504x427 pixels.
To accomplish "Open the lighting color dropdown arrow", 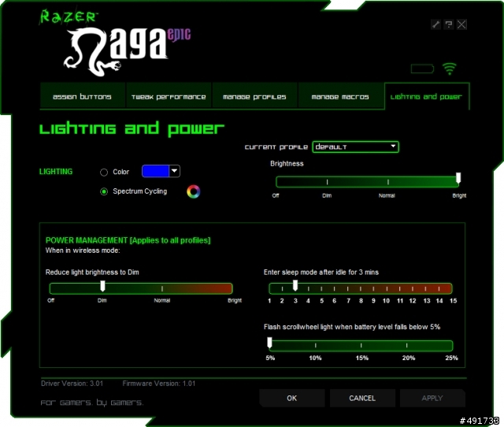I will pos(174,171).
